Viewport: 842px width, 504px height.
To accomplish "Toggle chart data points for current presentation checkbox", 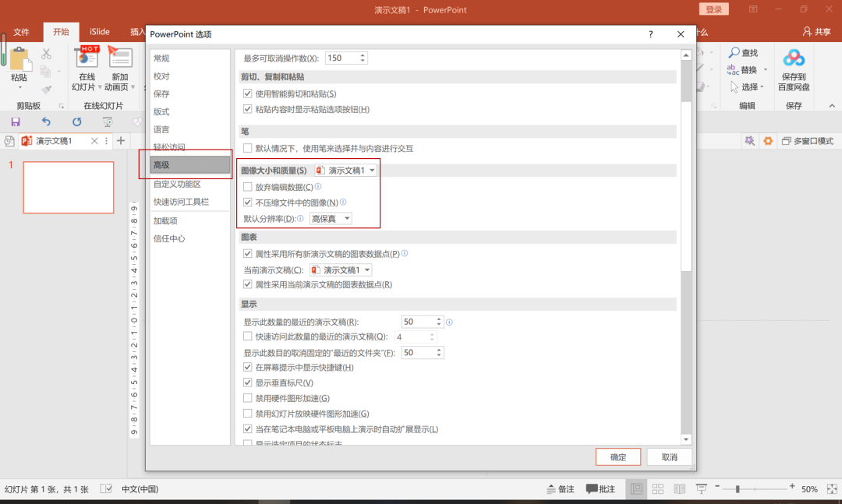I will click(x=248, y=284).
